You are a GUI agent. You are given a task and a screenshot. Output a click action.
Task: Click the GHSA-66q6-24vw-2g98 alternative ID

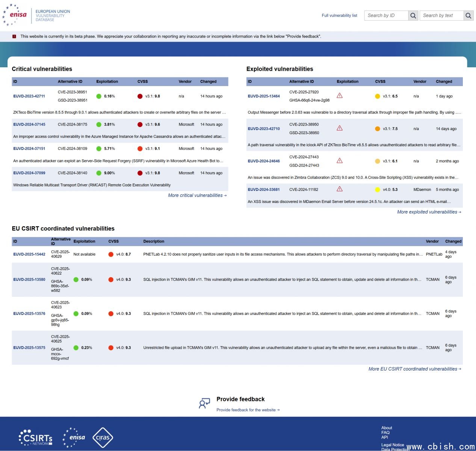coord(310,100)
